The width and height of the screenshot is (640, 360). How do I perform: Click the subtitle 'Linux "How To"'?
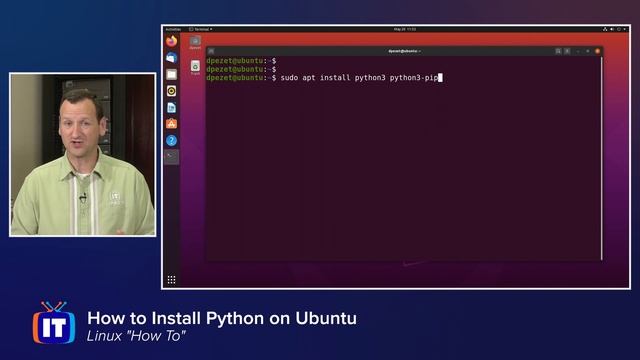click(136, 336)
